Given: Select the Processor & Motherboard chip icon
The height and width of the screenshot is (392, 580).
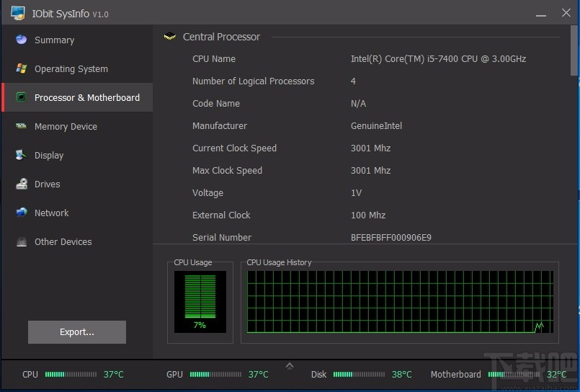Looking at the screenshot, I should click(x=22, y=97).
